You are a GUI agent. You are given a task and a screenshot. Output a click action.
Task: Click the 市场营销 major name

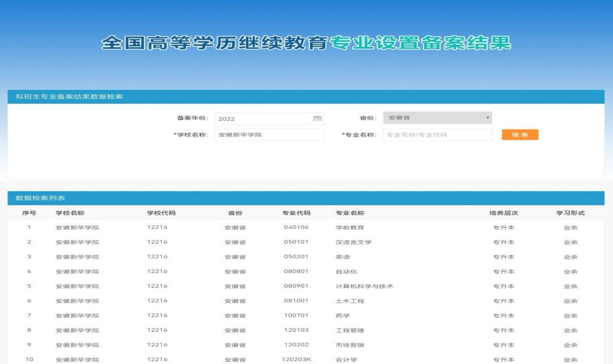pyautogui.click(x=350, y=345)
